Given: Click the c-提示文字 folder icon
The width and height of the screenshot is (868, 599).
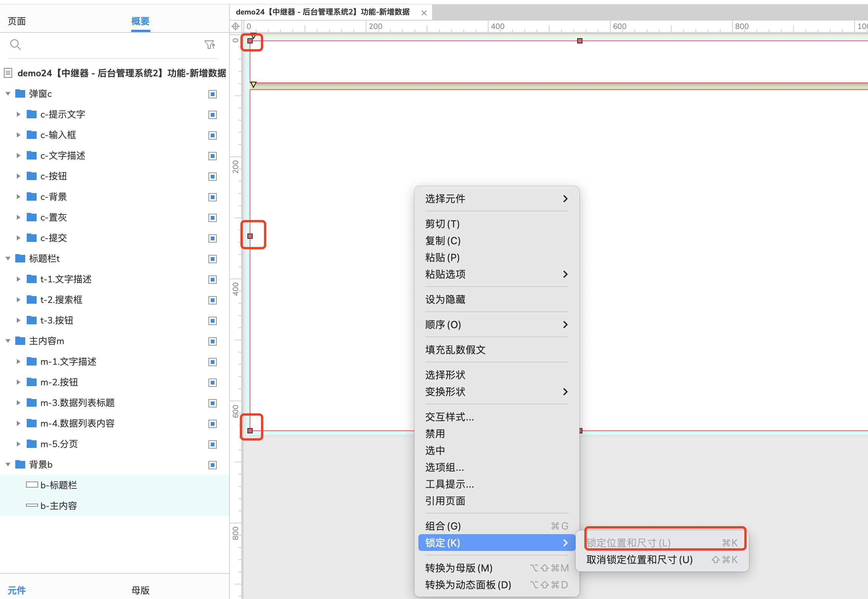Looking at the screenshot, I should (31, 114).
